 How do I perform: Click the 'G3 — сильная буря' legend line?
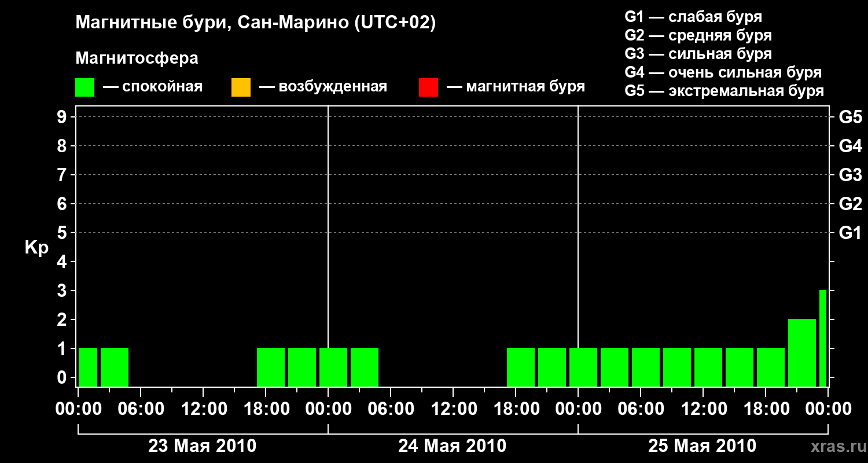[x=698, y=54]
